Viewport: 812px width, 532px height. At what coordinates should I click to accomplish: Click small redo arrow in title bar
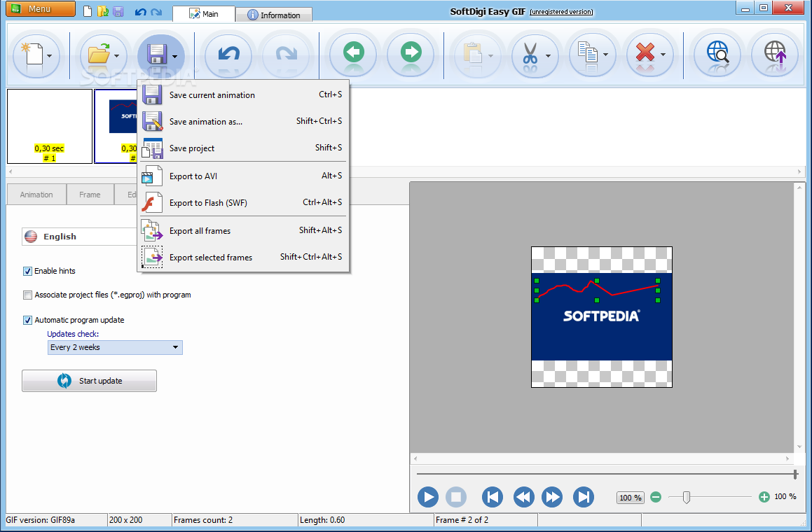[156, 12]
